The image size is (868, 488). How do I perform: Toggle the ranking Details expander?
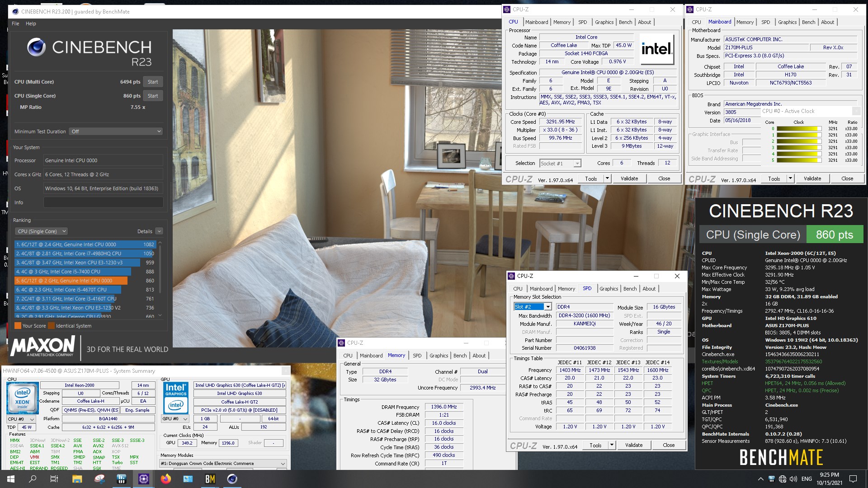(159, 231)
